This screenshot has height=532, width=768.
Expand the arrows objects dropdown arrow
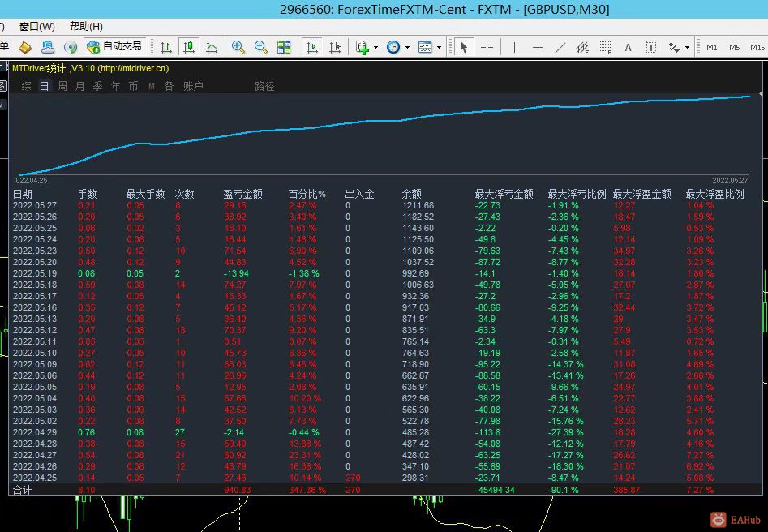pyautogui.click(x=687, y=48)
